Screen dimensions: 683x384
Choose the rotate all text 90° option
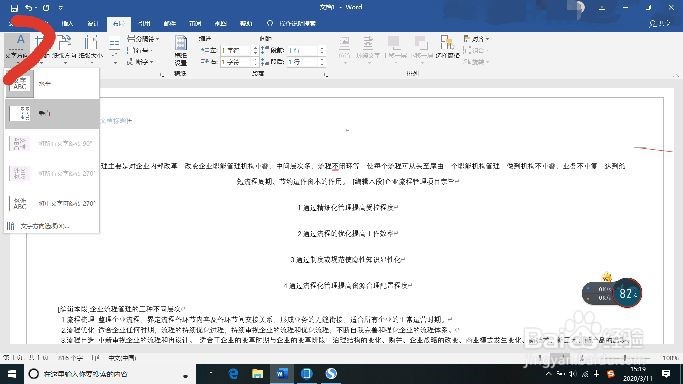click(52, 143)
